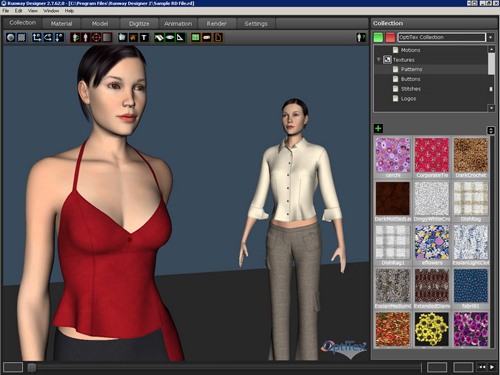Click the animation timeline slider handle
This screenshot has height=375, width=500.
click(32, 367)
